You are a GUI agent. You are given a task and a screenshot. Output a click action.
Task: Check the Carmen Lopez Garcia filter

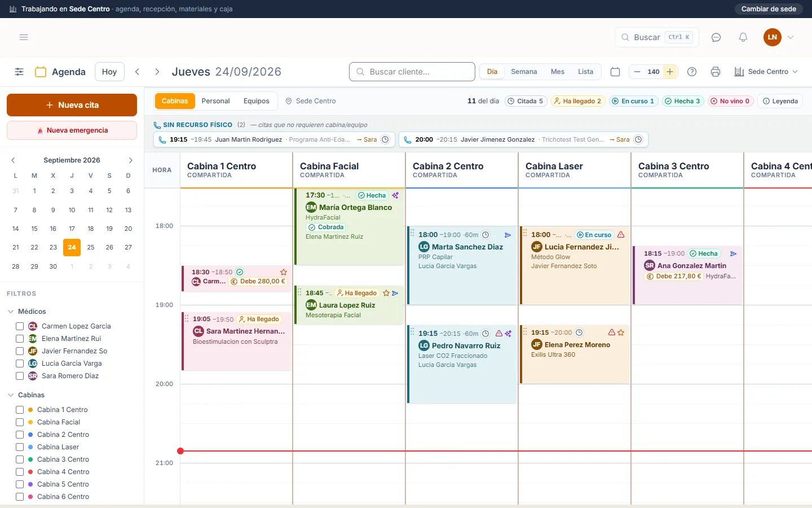pyautogui.click(x=20, y=326)
